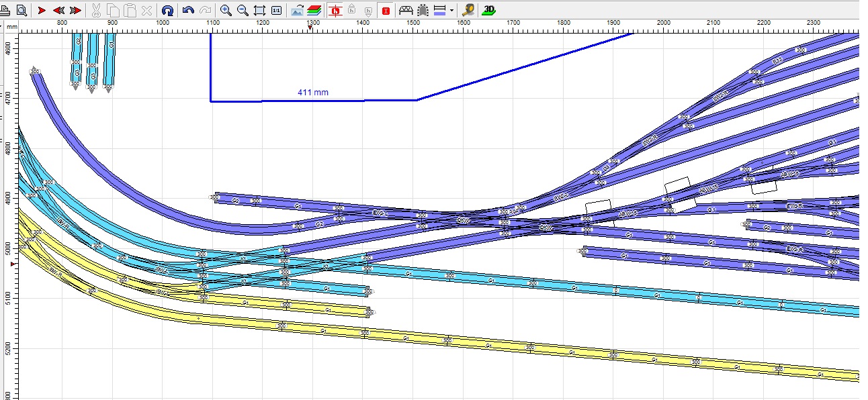868x400 pixels.
Task: Click the 1000 mark on the horizontal ruler
Action: tap(163, 23)
